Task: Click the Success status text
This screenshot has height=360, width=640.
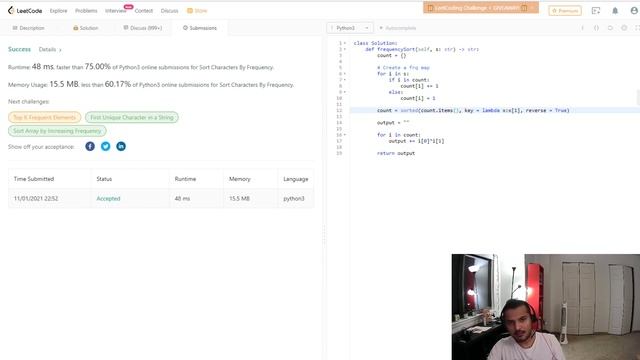Action: pos(19,49)
